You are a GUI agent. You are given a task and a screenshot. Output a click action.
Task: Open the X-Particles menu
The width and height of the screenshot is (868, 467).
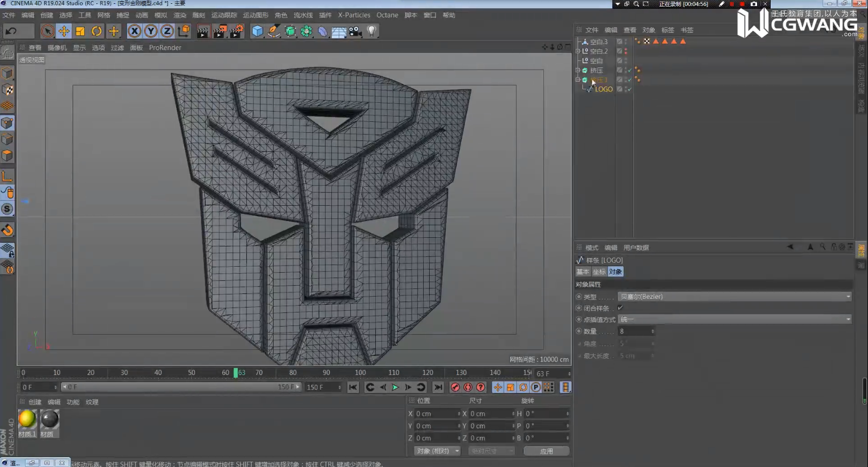tap(354, 15)
